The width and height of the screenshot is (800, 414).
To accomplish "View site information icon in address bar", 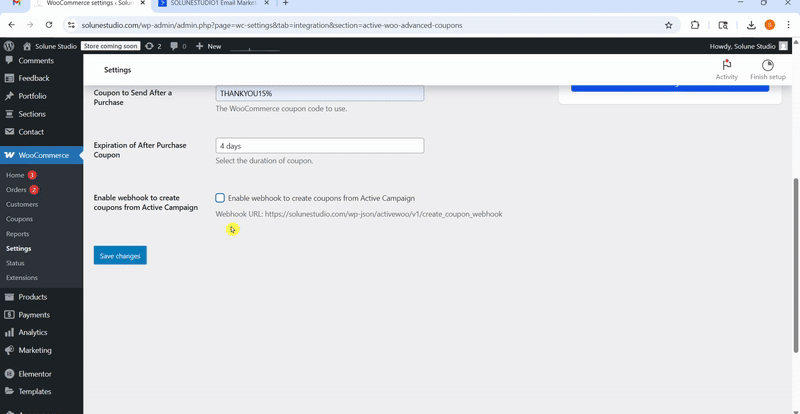I will coord(71,25).
